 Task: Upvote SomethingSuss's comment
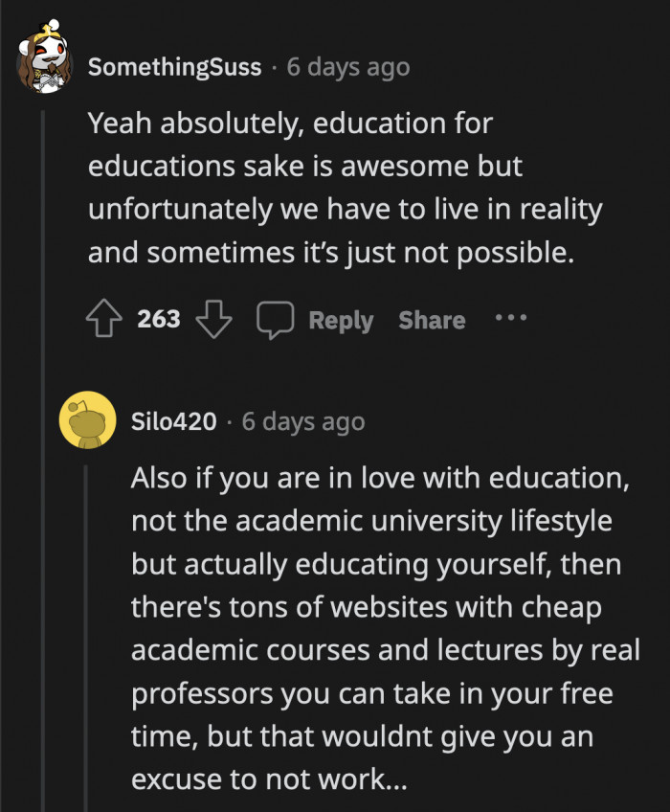click(104, 320)
